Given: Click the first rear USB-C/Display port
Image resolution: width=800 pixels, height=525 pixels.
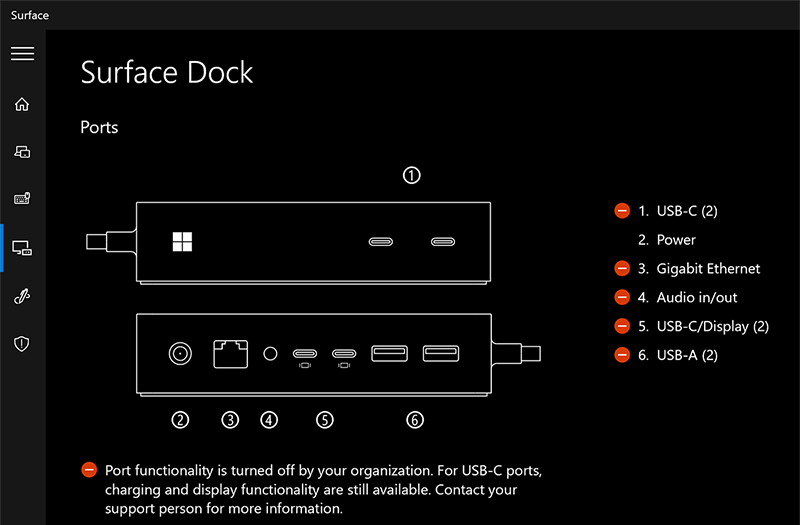Looking at the screenshot, I should [x=305, y=354].
